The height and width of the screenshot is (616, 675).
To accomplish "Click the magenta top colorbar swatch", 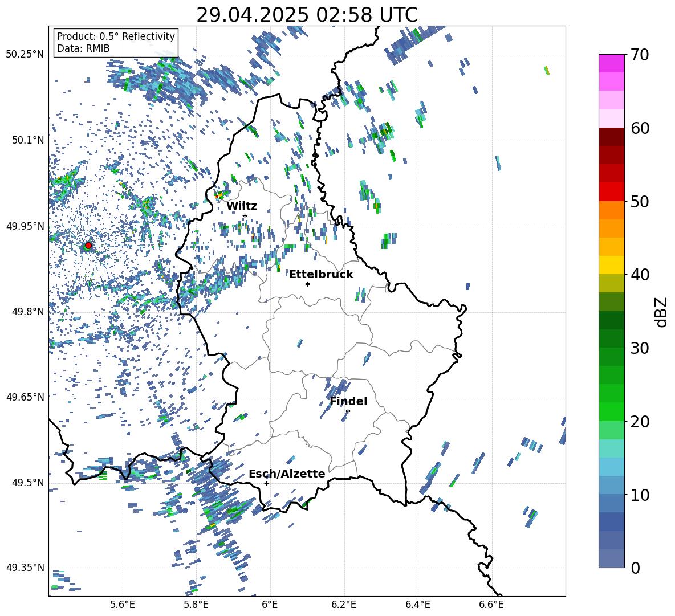I will coord(611,64).
